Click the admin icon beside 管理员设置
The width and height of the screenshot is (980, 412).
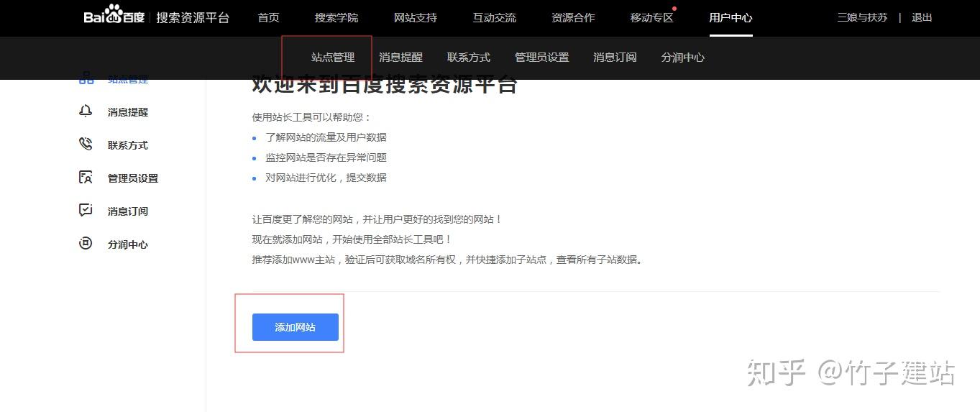tap(86, 177)
